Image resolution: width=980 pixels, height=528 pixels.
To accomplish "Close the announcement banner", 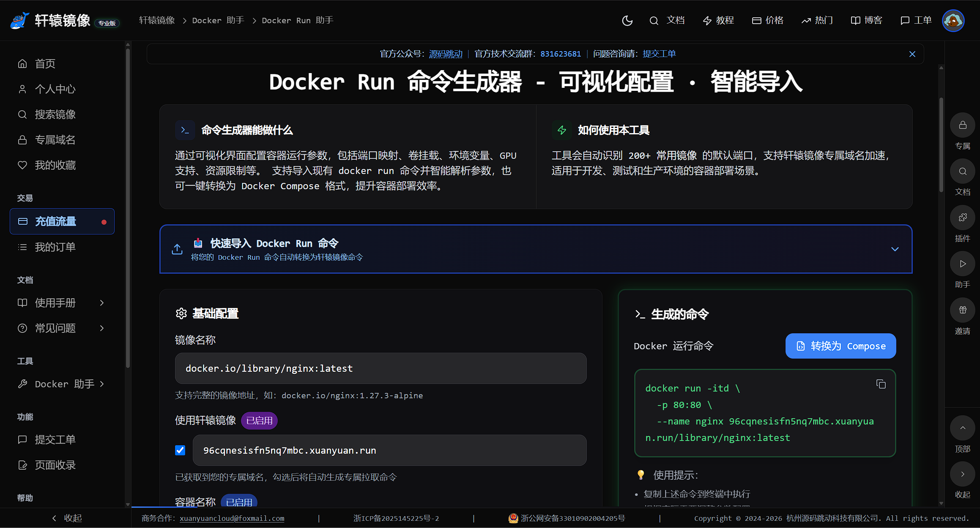I will tap(912, 54).
